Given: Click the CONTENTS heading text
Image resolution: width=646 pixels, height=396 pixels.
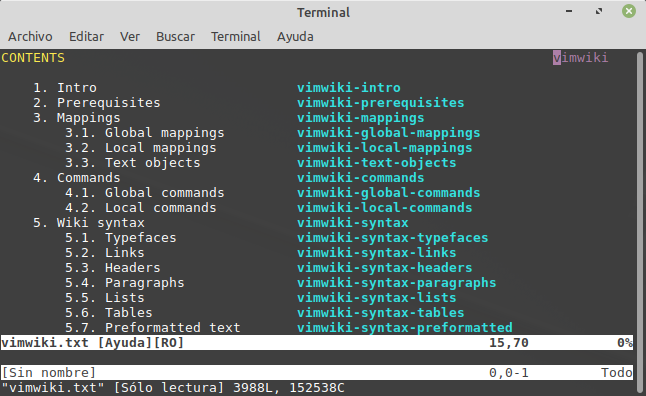Looking at the screenshot, I should point(33,58).
